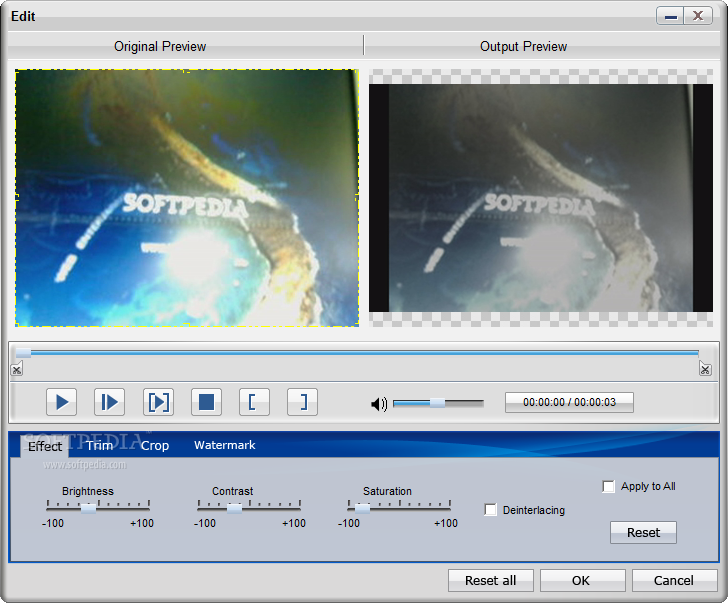Stop video playback

click(207, 402)
